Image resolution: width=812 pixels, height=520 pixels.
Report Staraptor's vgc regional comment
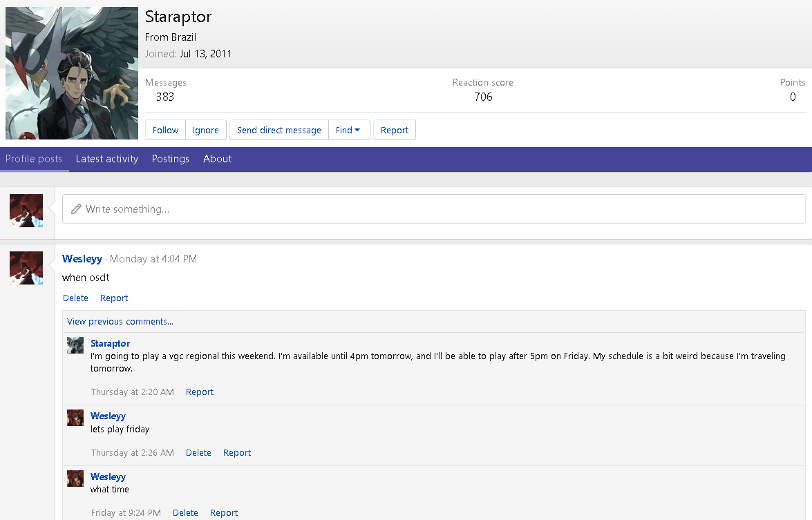tap(200, 392)
